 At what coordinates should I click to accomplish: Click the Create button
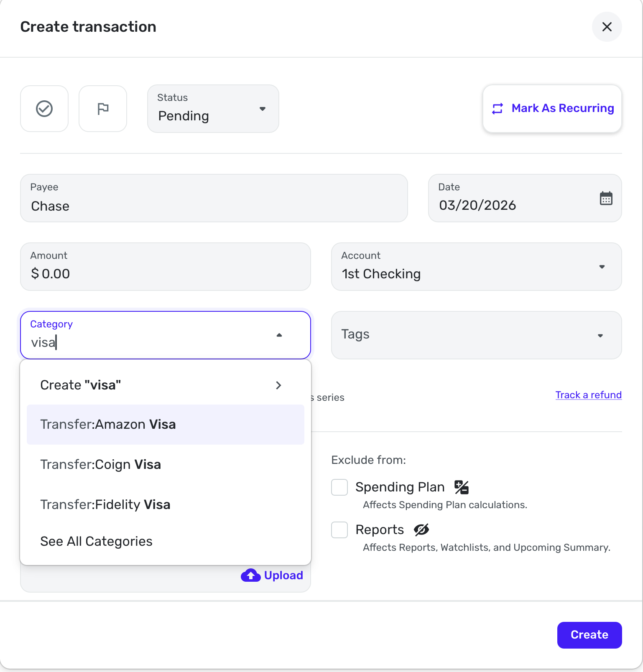click(x=589, y=635)
